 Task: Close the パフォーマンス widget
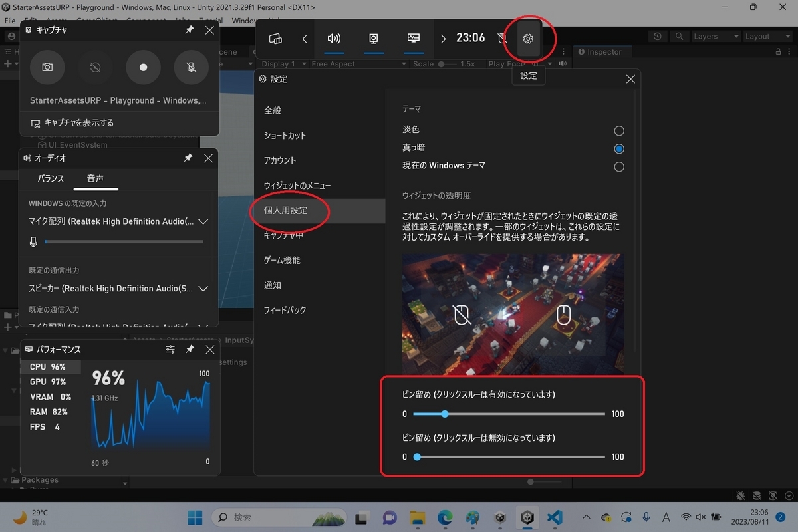[x=209, y=349]
